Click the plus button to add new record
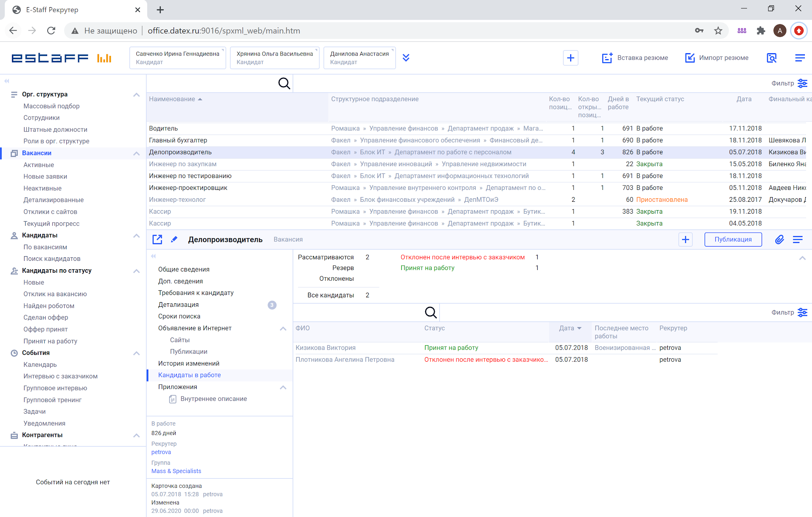Image resolution: width=812 pixels, height=517 pixels. point(571,58)
